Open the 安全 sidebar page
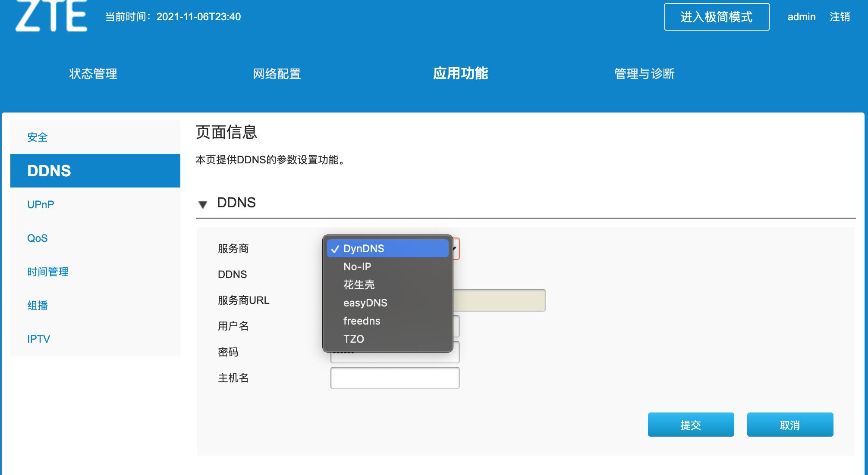This screenshot has width=868, height=475. pyautogui.click(x=38, y=137)
